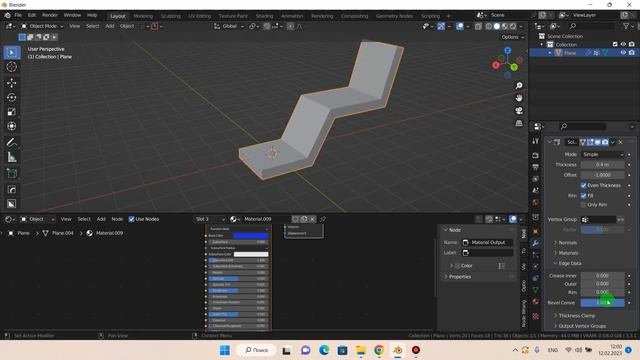Toggle Collection visibility eye in outliner
The image size is (640, 360).
point(623,44)
